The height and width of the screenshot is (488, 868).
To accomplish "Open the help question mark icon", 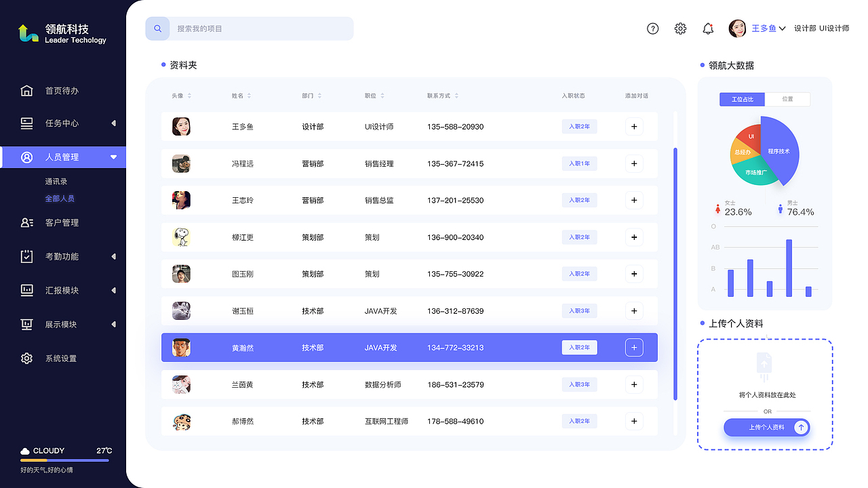I will pyautogui.click(x=652, y=28).
